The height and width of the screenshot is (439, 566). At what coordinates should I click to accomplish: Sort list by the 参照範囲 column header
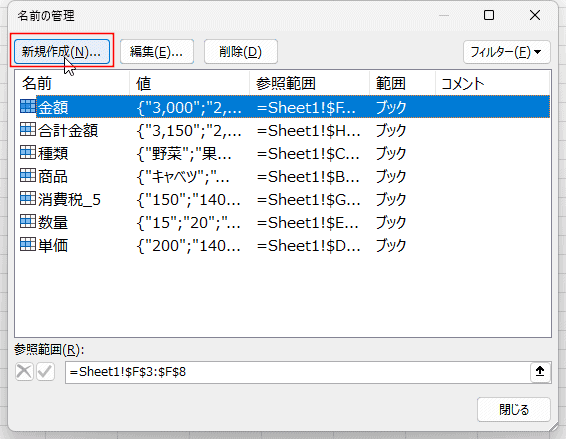pyautogui.click(x=309, y=83)
